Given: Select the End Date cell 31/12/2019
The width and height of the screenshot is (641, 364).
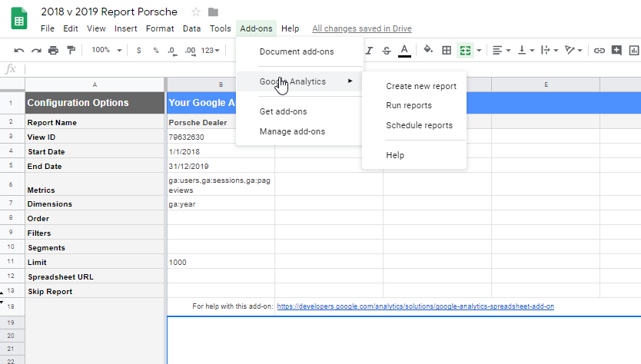Looking at the screenshot, I should click(x=221, y=167).
